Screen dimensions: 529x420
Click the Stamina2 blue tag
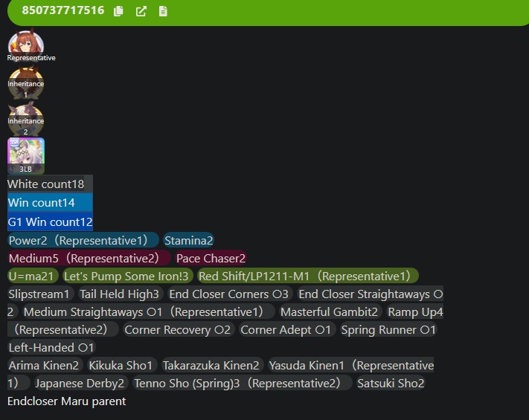coord(188,240)
